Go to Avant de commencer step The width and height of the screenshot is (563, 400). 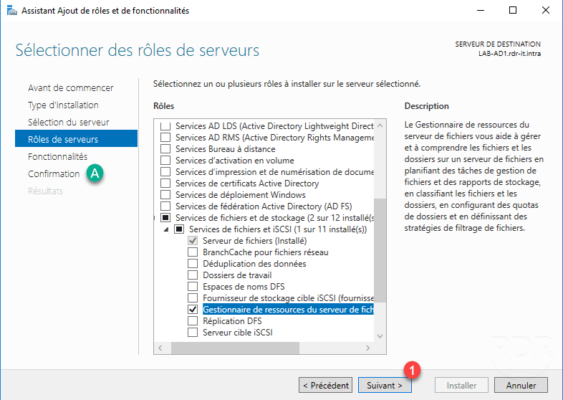tap(71, 88)
